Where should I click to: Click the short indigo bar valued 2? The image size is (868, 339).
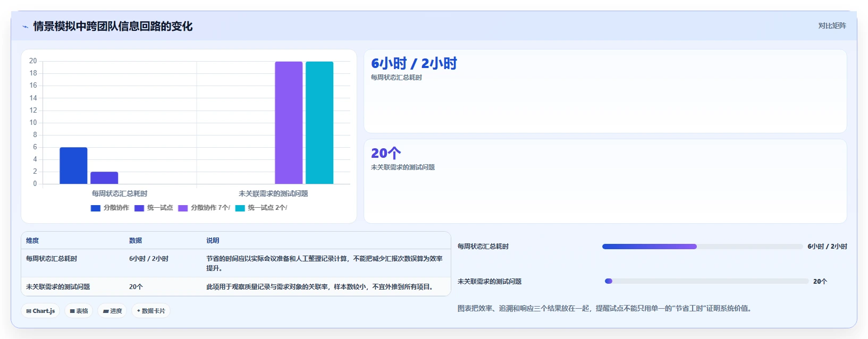[x=104, y=178]
